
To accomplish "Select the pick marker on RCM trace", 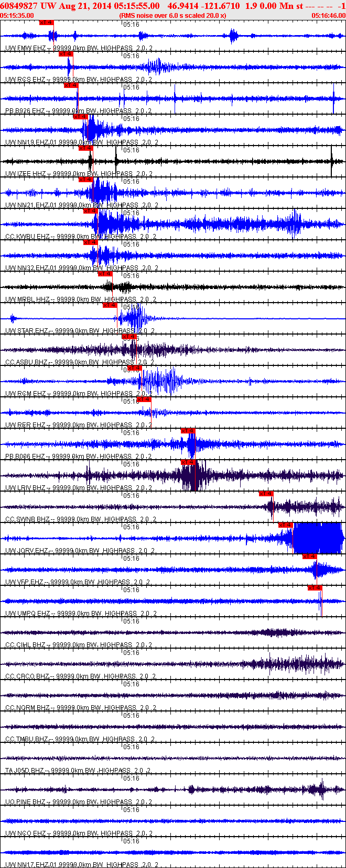I will pos(135,368).
